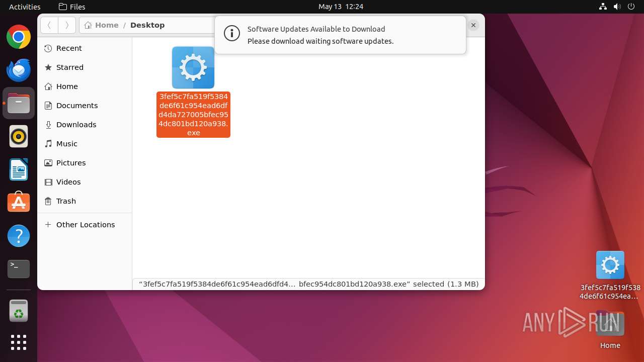Open LibreOffice Writer from the dock
The height and width of the screenshot is (362, 644).
click(19, 169)
